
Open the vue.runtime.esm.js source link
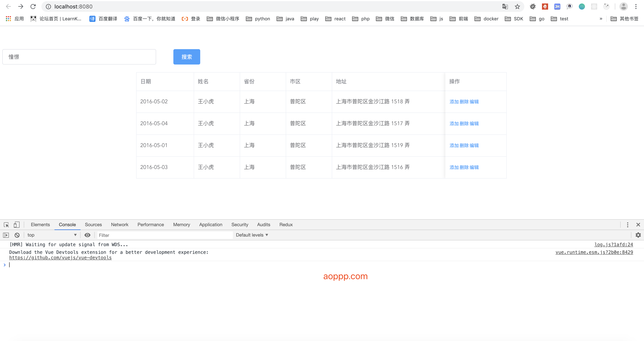click(x=594, y=252)
